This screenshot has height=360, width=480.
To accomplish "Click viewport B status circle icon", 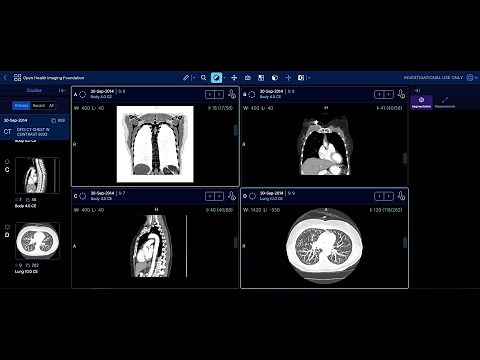I will (252, 94).
